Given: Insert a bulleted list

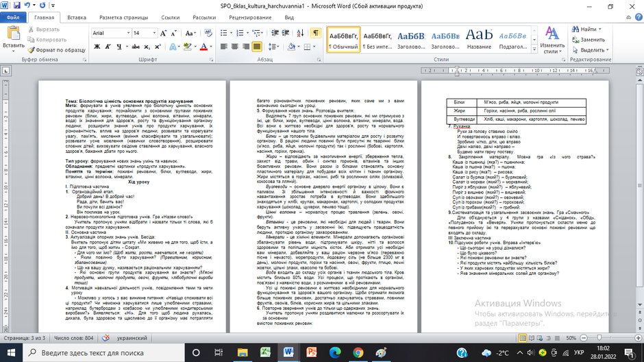Looking at the screenshot, I should (x=225, y=33).
